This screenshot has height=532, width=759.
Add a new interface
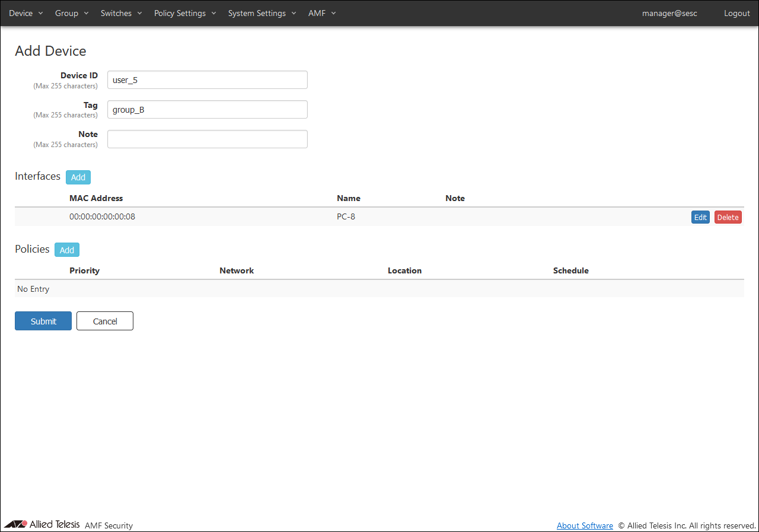pos(78,177)
